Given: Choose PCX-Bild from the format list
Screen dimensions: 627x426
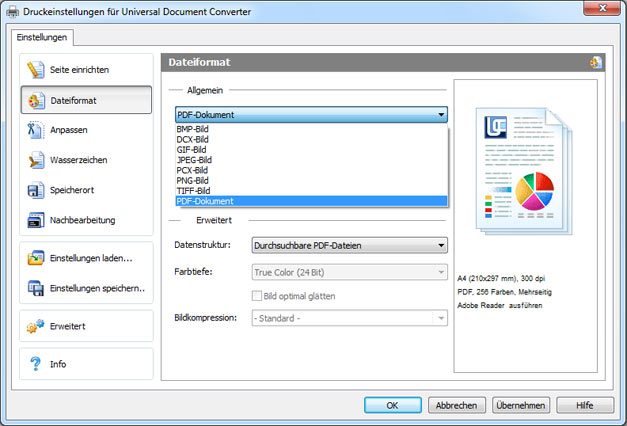Looking at the screenshot, I should [x=311, y=170].
